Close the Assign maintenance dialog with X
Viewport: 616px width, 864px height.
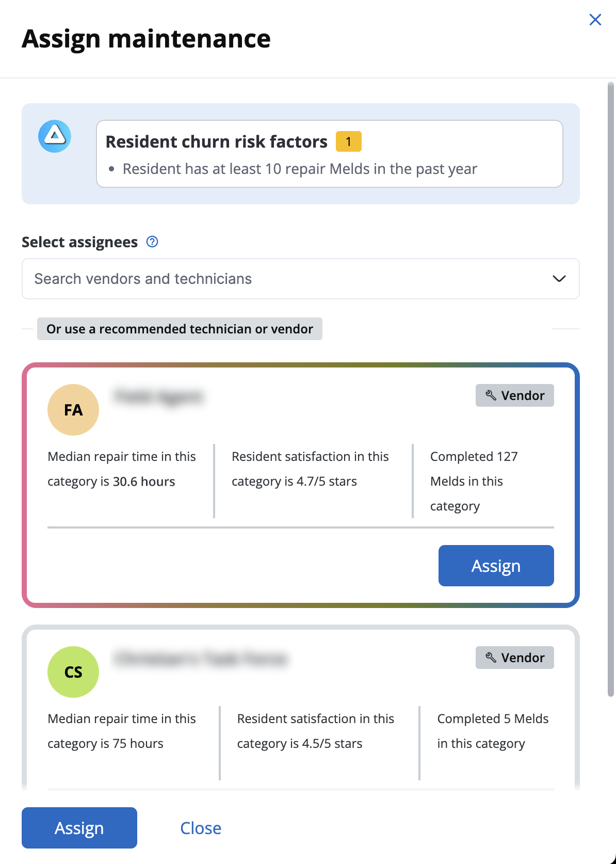coord(595,20)
